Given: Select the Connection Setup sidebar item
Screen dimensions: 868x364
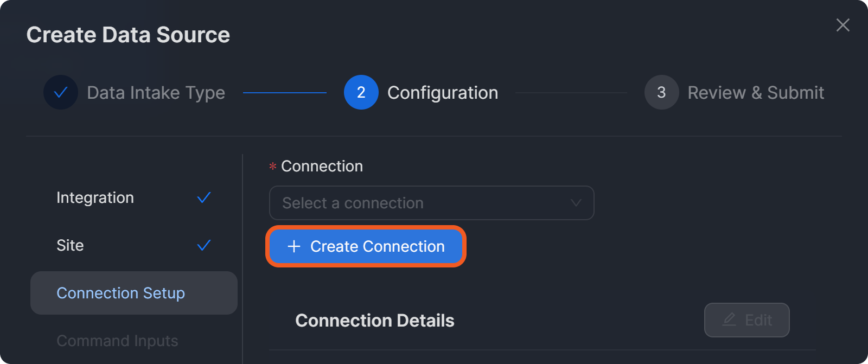Looking at the screenshot, I should (121, 293).
